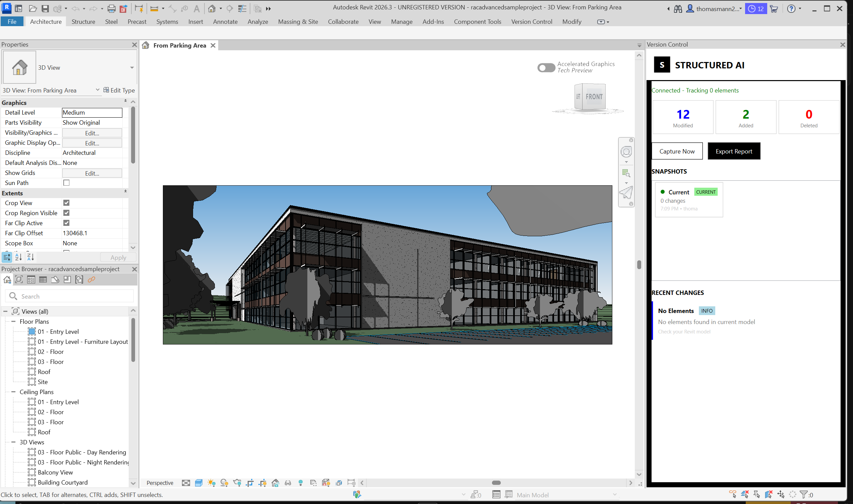Click Unlocked 3D View house icon

[276, 483]
